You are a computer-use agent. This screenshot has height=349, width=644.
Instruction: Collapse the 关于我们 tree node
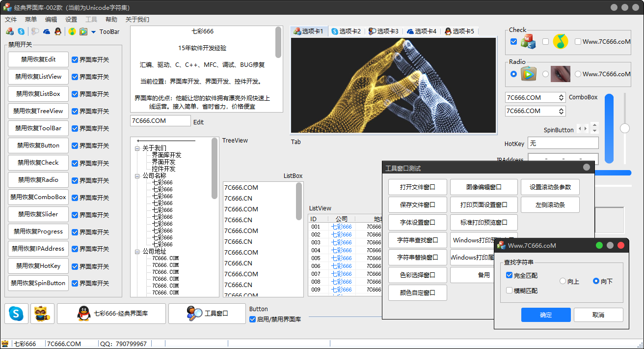(137, 148)
